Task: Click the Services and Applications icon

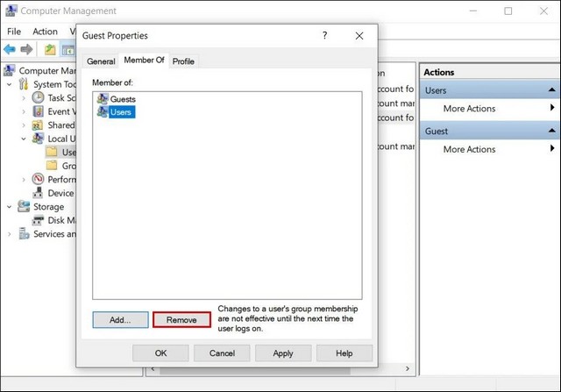Action: coord(24,234)
